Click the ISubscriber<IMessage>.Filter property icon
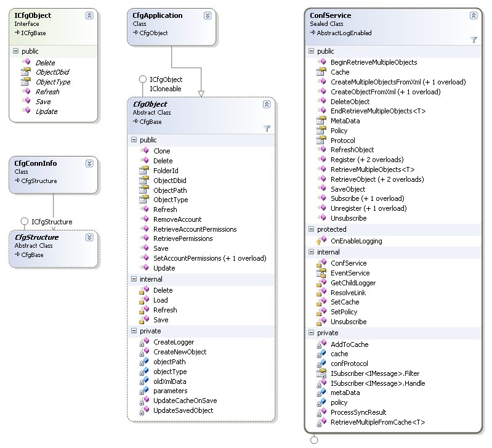492x448 pixels. (x=321, y=373)
